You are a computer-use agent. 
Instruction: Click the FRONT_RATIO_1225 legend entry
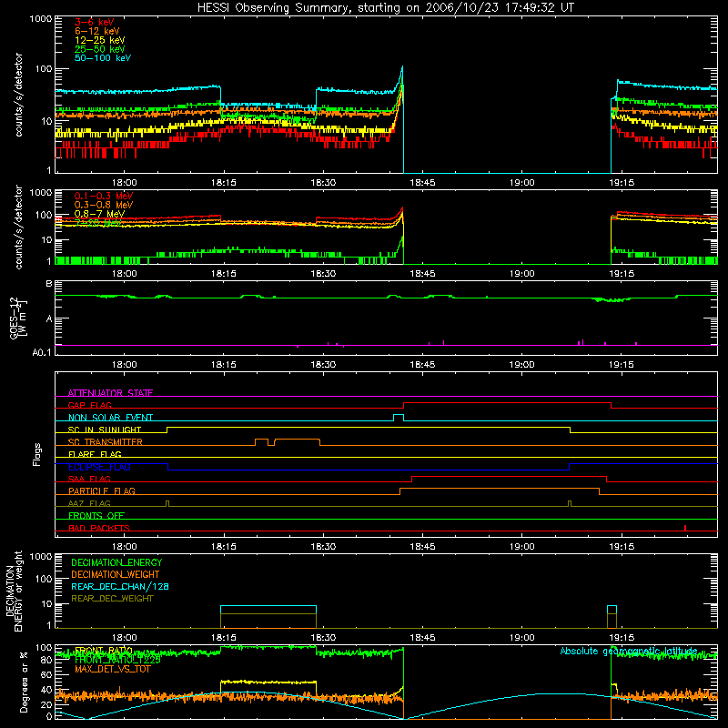tap(117, 660)
